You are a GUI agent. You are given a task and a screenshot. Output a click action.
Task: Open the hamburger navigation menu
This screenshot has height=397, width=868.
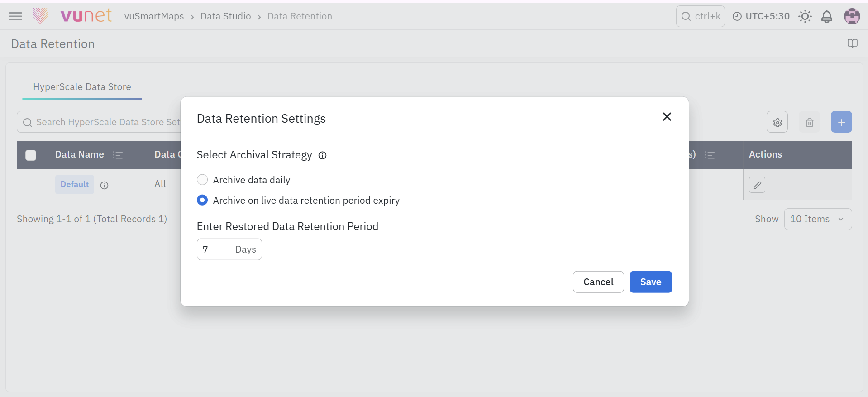[15, 16]
